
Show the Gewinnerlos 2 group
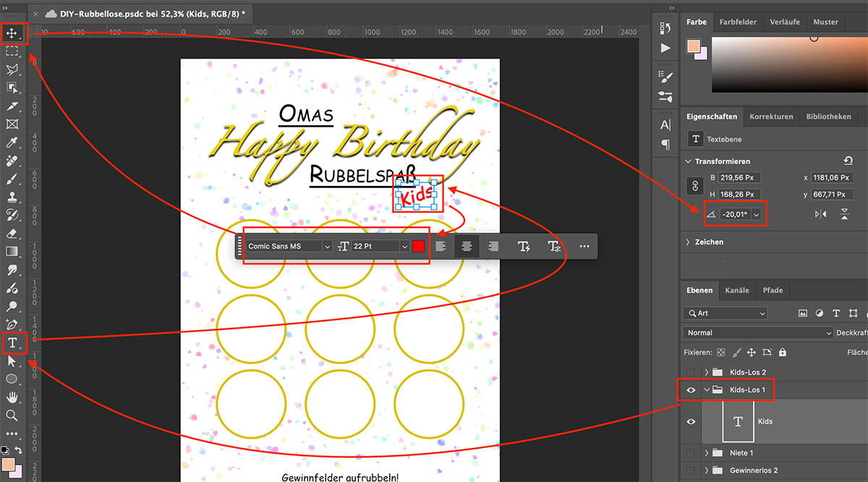(x=691, y=470)
